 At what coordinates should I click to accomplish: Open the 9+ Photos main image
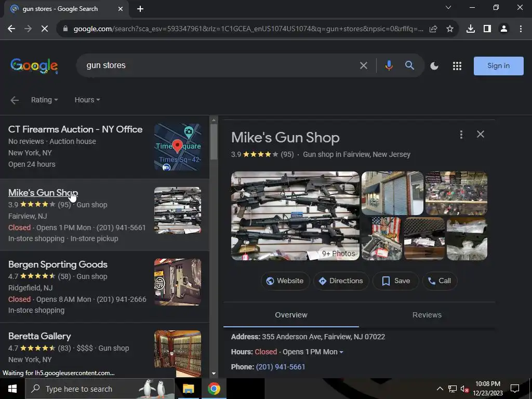point(295,216)
